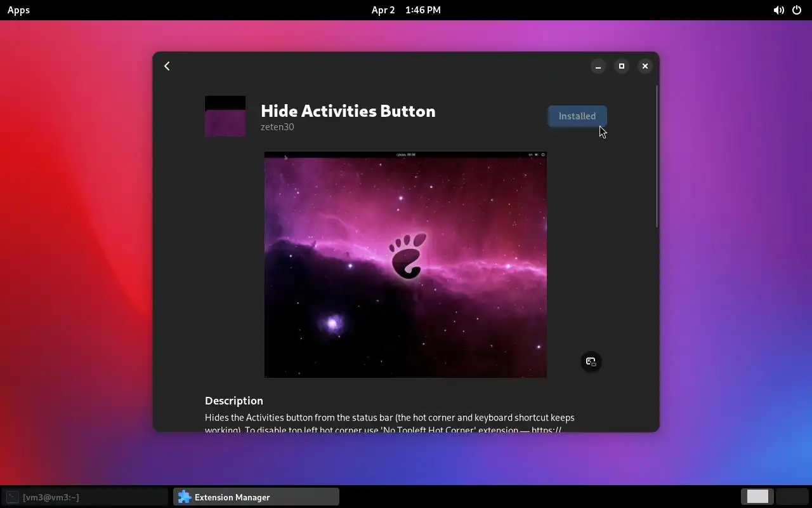Click the Installed button
The image size is (812, 508).
click(x=577, y=116)
